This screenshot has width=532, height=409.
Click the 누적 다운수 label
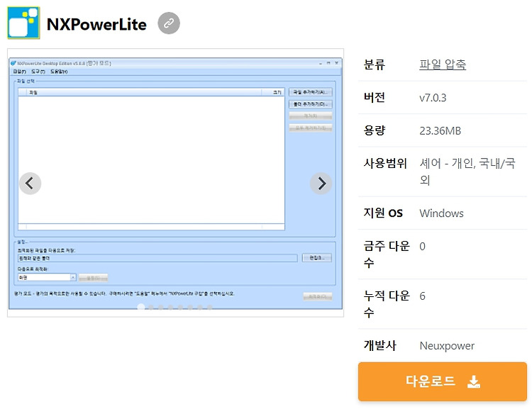[387, 304]
